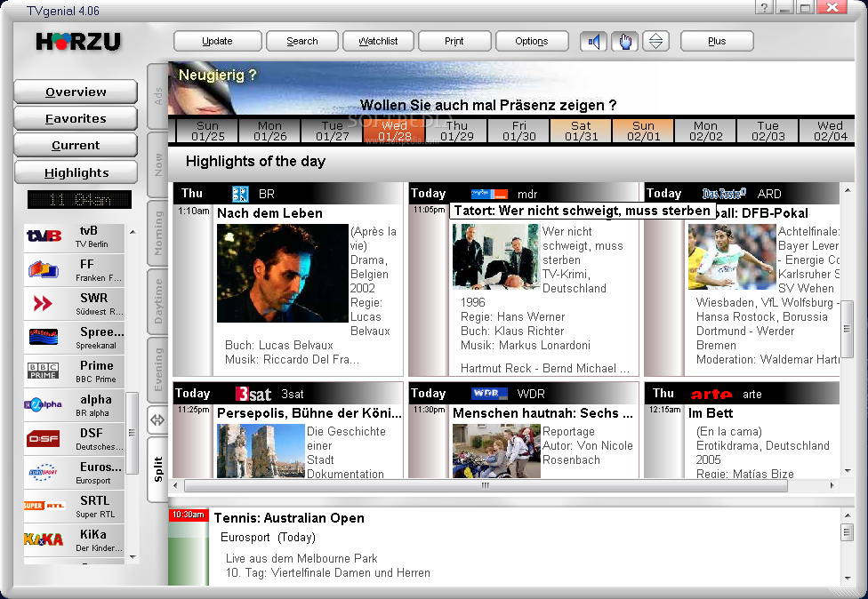
Task: Open the Persepolis ruins thumbnail
Action: click(261, 451)
